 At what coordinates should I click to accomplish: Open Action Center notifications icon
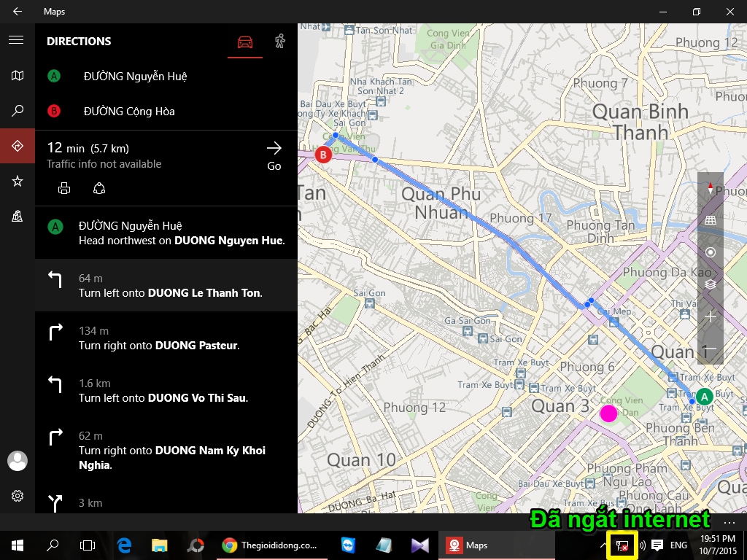click(657, 545)
